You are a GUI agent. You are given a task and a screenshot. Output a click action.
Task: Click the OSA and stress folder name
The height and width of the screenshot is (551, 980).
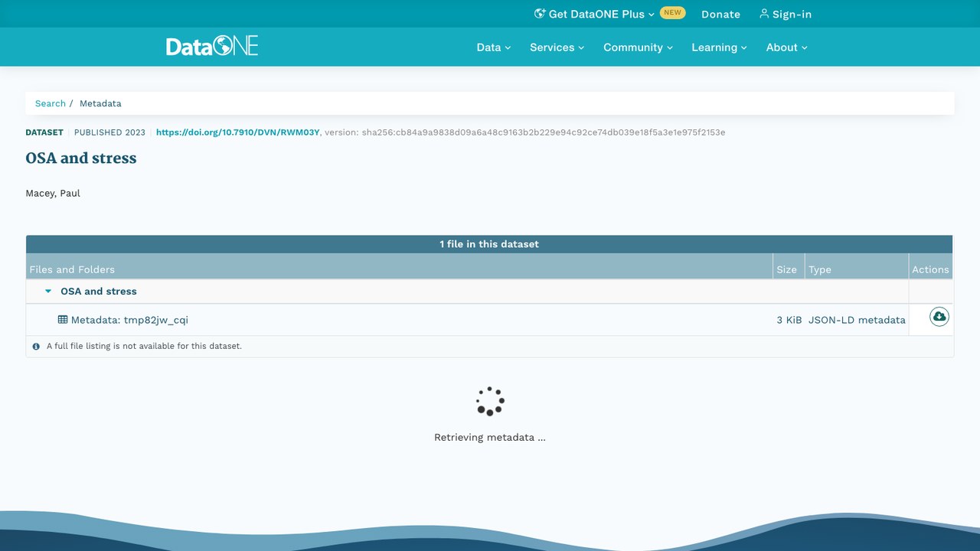pos(99,292)
